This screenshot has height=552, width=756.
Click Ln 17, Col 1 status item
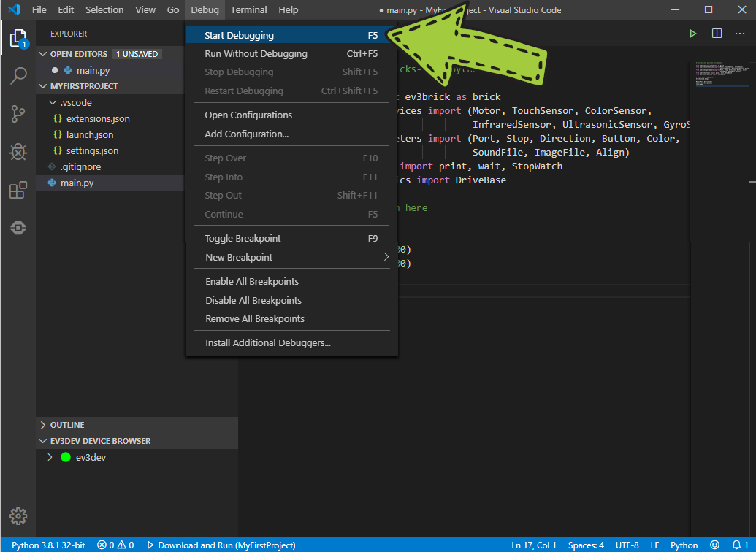coord(534,545)
